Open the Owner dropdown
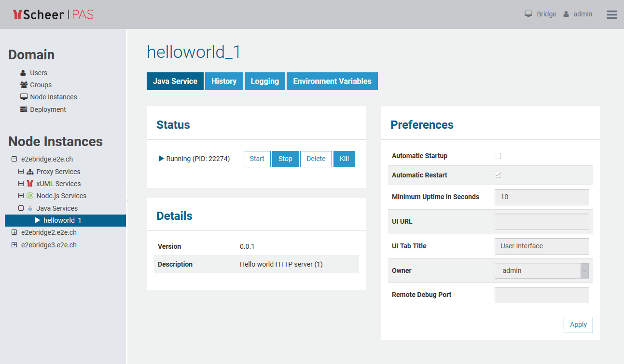Viewport: 624px width, 364px height. (541, 270)
